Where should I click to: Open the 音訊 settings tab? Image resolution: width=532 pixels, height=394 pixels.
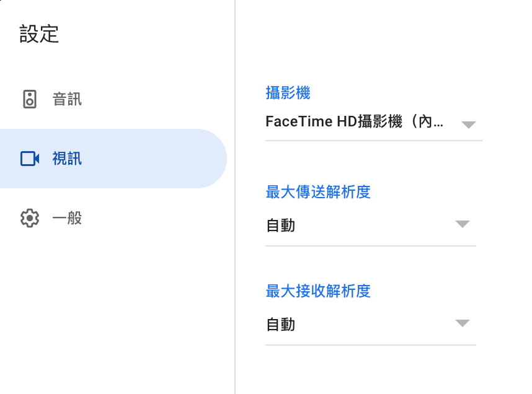tap(67, 99)
